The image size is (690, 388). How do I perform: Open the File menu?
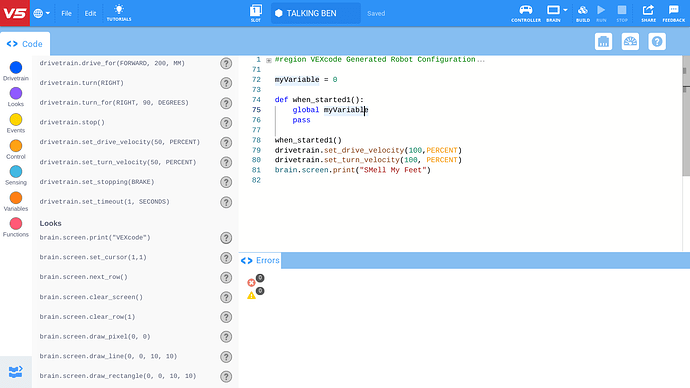[66, 14]
